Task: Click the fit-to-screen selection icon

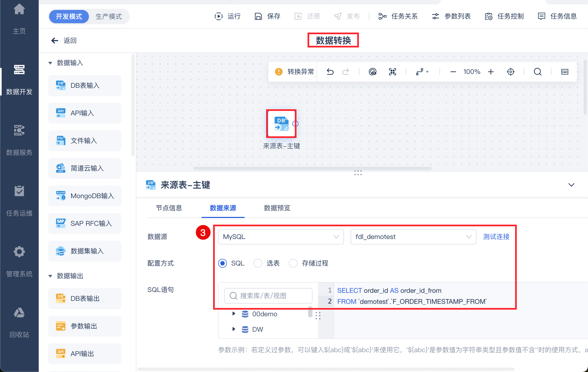Action: [x=393, y=72]
